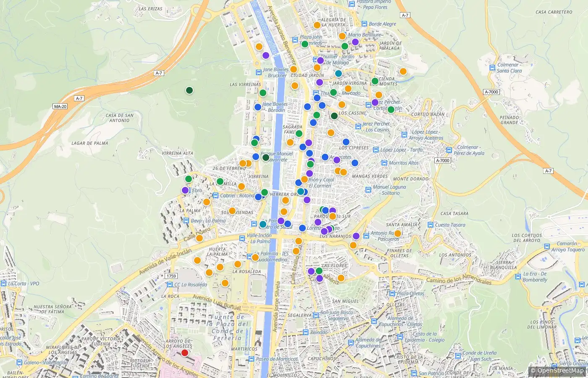The image size is (588, 378).
Task: Click the Cuesta Tasara bus stop icon
Action: pos(430,225)
